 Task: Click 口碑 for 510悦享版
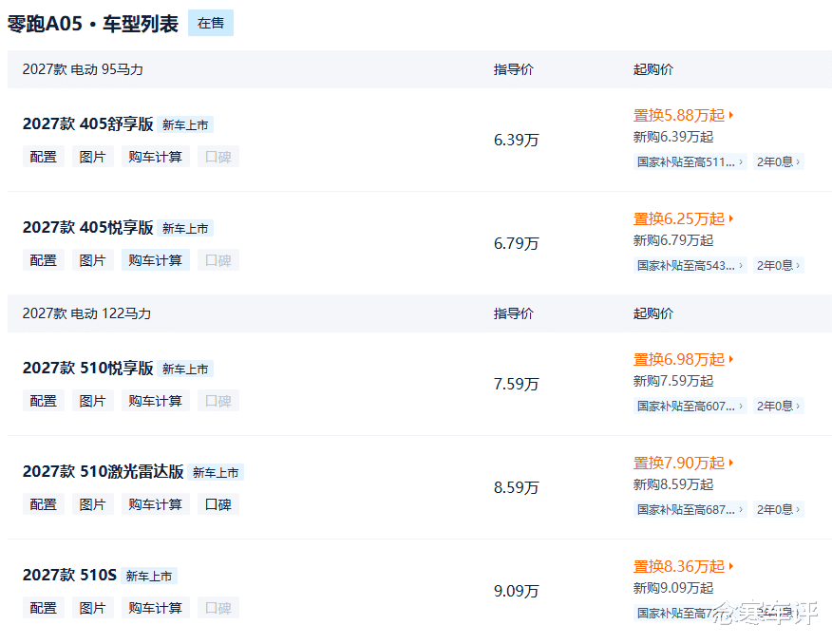coord(218,401)
